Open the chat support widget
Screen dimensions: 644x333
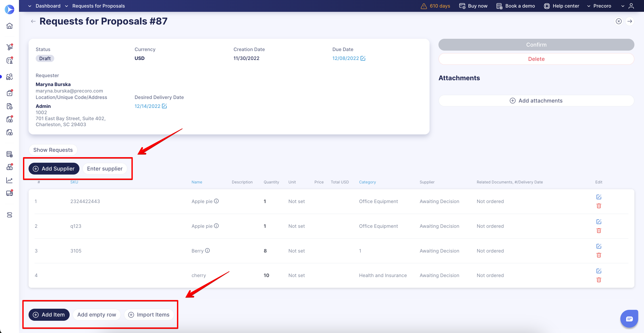click(x=629, y=319)
